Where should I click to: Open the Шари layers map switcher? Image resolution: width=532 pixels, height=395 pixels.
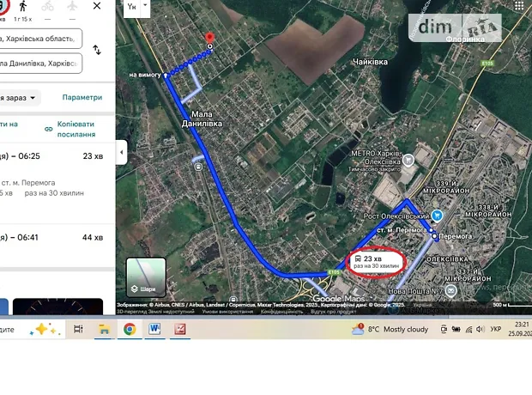coord(146,276)
